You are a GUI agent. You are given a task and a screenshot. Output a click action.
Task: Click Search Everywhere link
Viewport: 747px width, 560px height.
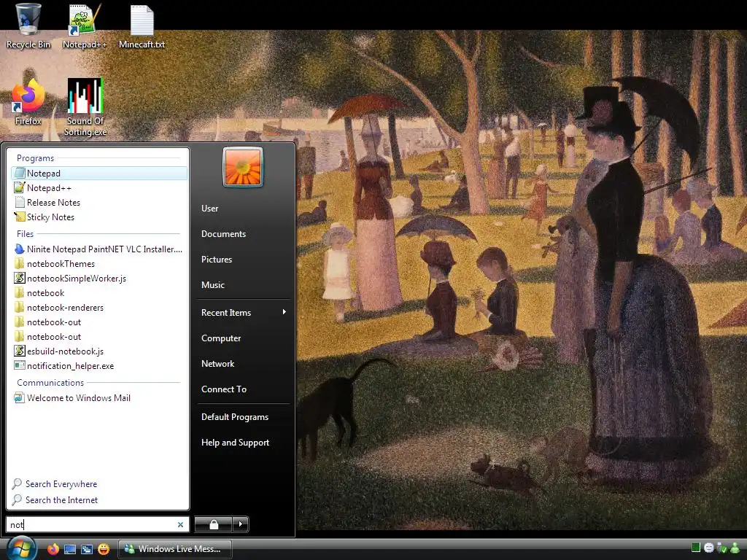pos(55,484)
